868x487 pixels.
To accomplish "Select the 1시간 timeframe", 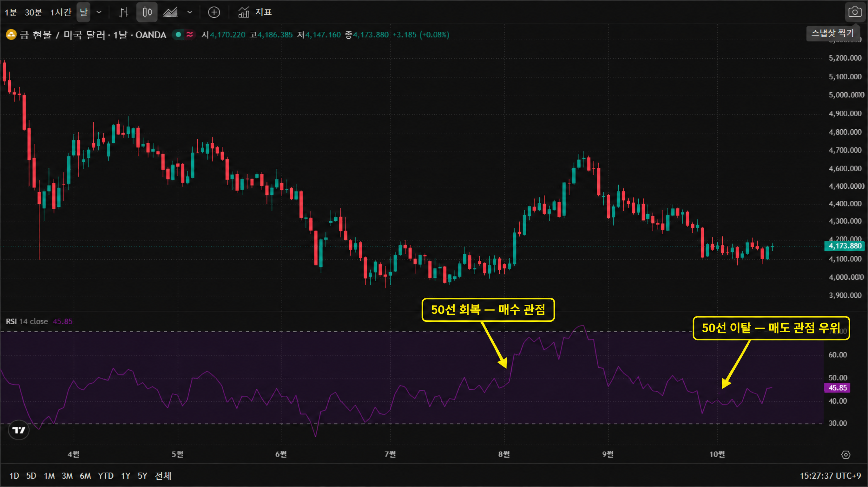I will [61, 12].
